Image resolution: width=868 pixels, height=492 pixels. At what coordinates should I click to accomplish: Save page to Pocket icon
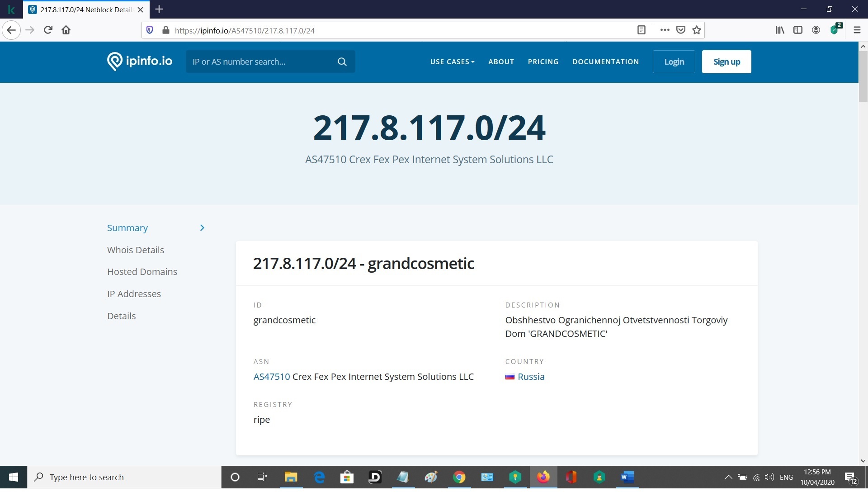tap(681, 30)
